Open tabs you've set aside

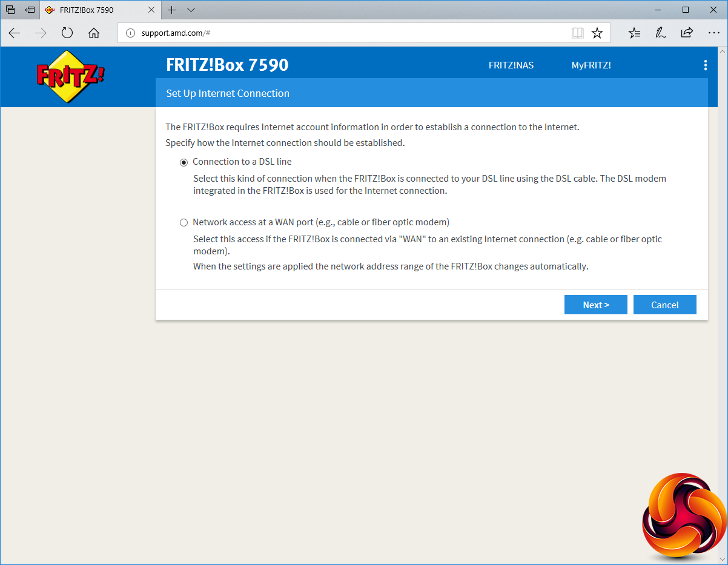(10, 10)
